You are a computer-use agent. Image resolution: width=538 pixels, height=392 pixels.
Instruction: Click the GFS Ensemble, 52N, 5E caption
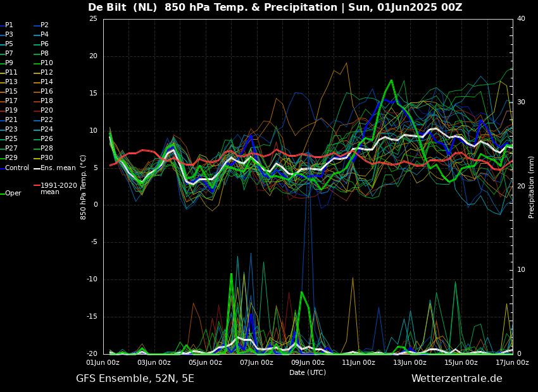pyautogui.click(x=135, y=379)
